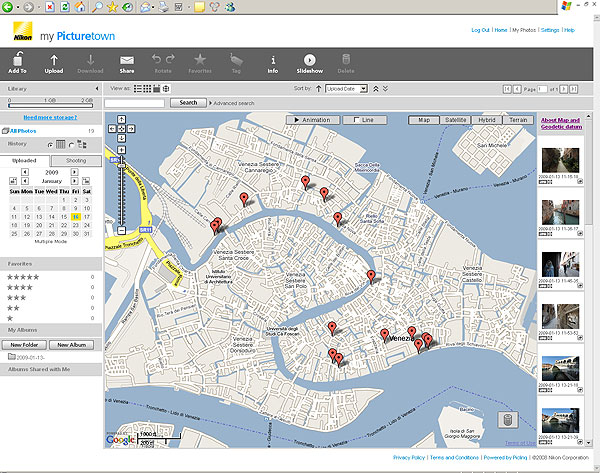Screen dimensions: 600x473
Task: Go back with the browser Back button
Action: coord(7,7)
